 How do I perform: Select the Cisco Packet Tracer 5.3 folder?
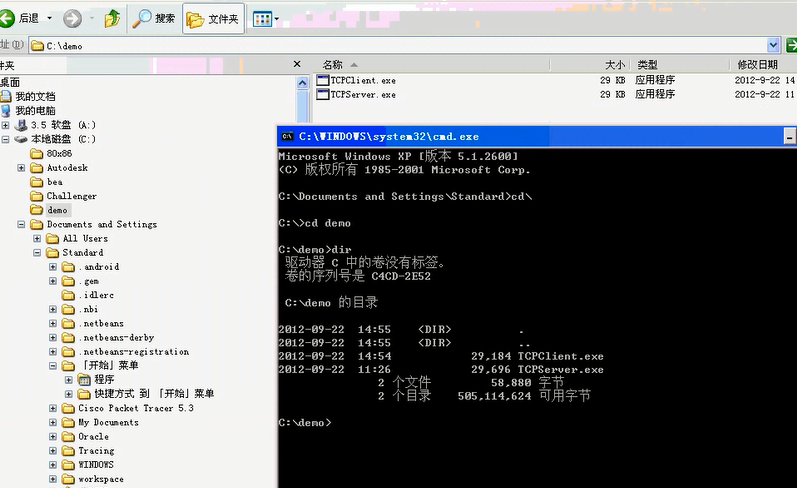(x=136, y=408)
